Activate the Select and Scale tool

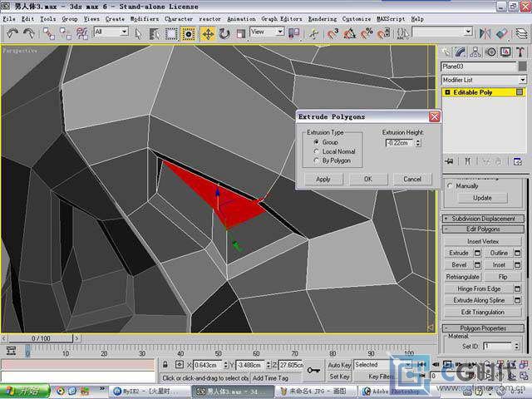click(x=241, y=33)
